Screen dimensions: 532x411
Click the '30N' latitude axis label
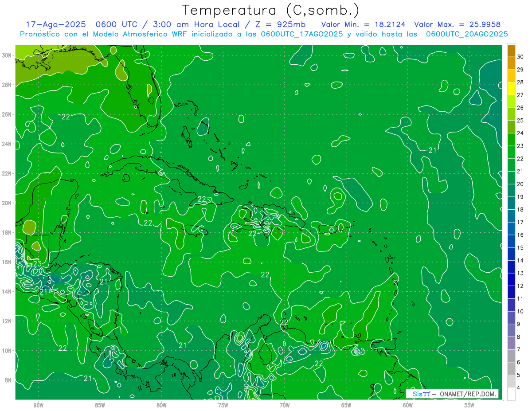click(7, 55)
